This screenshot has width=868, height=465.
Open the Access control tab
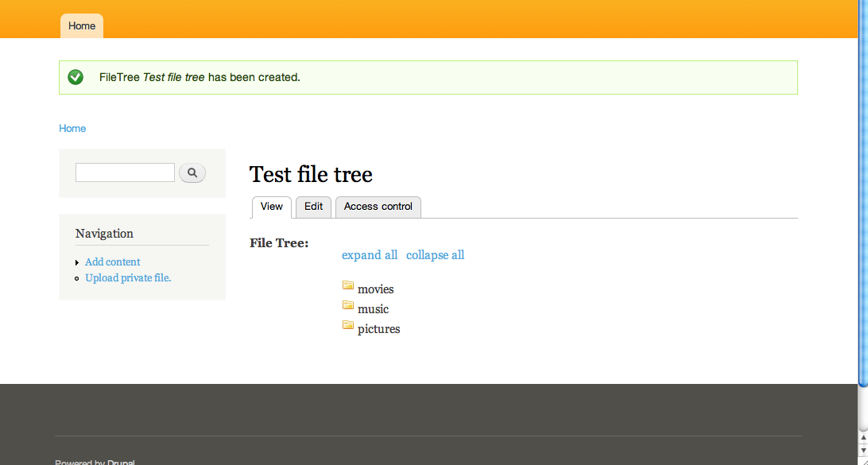378,207
